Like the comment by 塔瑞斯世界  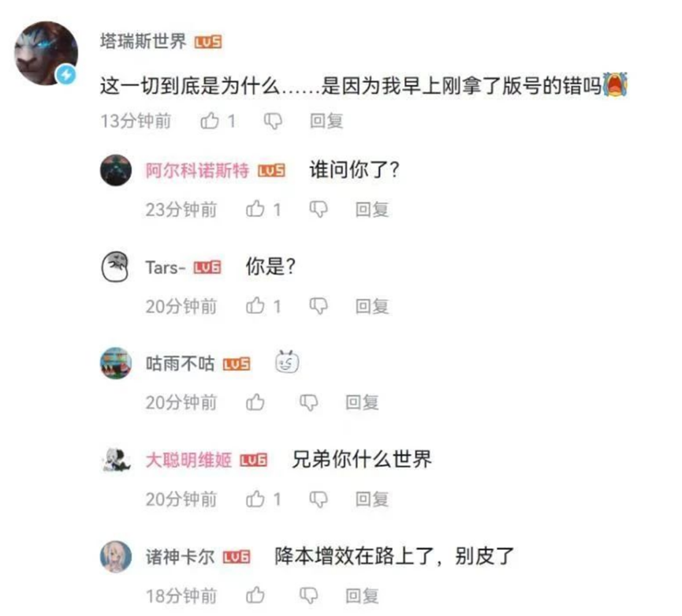pyautogui.click(x=210, y=121)
